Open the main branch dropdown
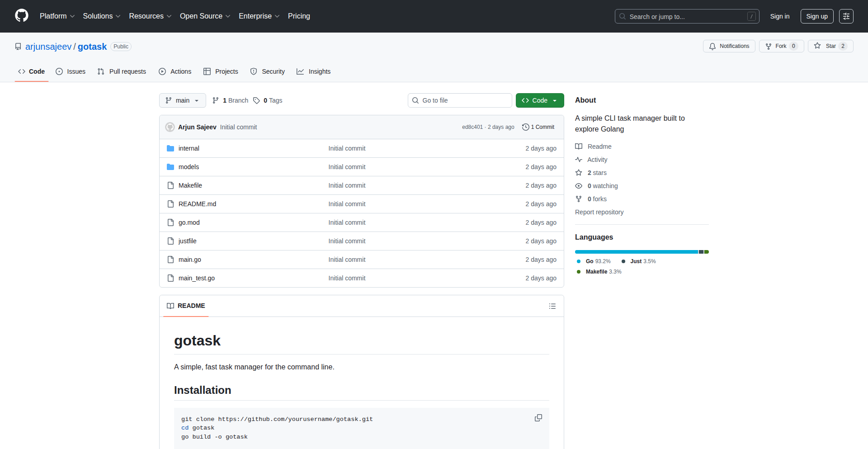 pyautogui.click(x=182, y=100)
